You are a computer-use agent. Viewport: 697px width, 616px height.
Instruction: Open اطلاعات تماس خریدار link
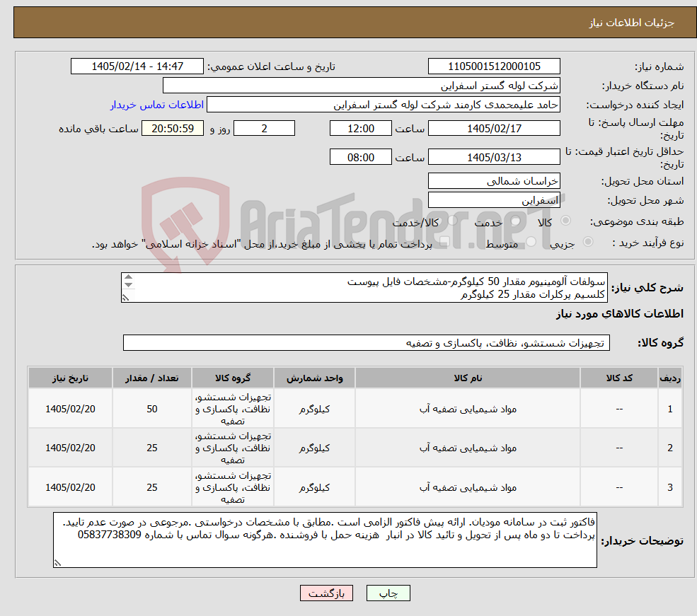click(x=157, y=105)
